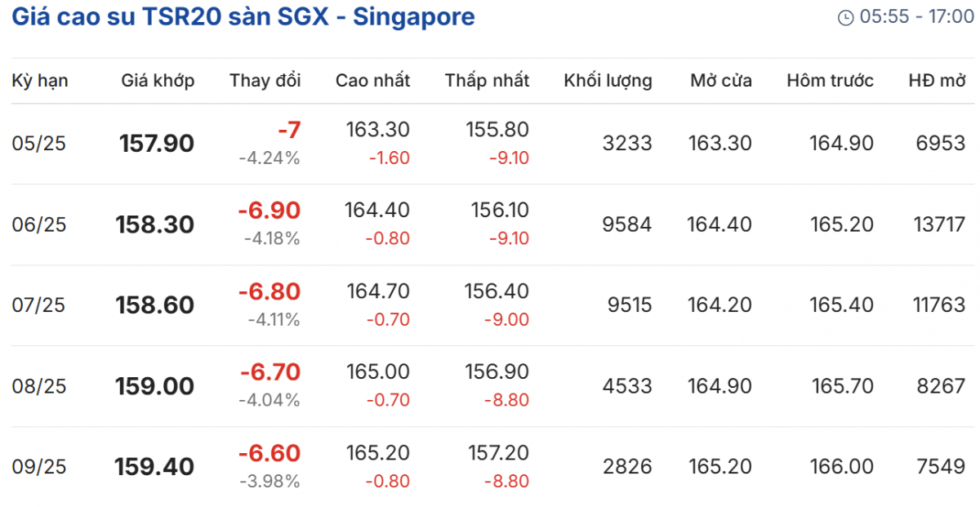Select the 06/25 contract row label
This screenshot has width=980, height=507.
pos(39,225)
